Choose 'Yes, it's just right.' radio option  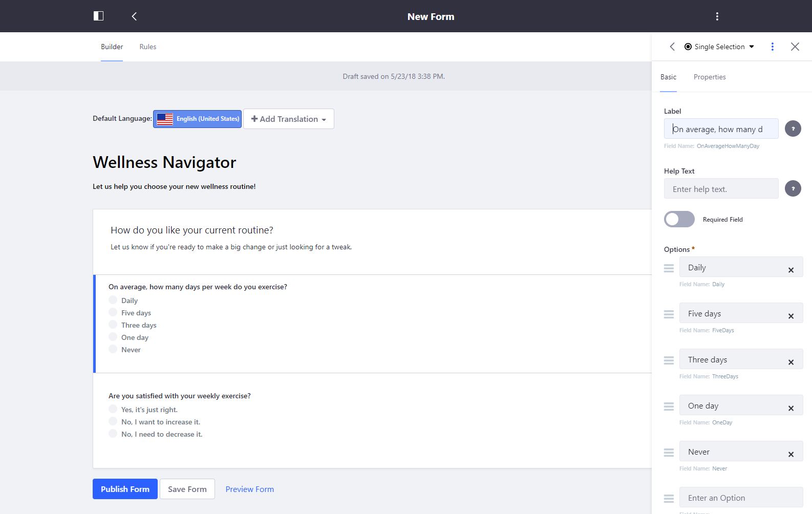pos(113,409)
